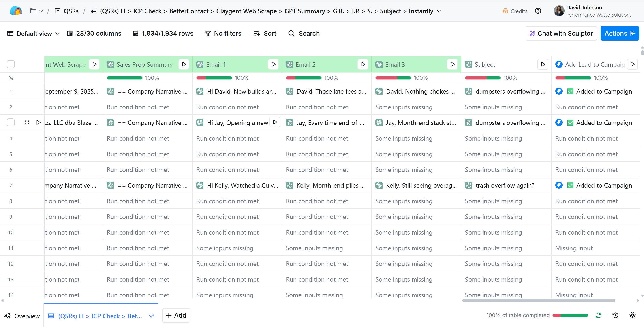Run the Subject column play icon

point(543,64)
